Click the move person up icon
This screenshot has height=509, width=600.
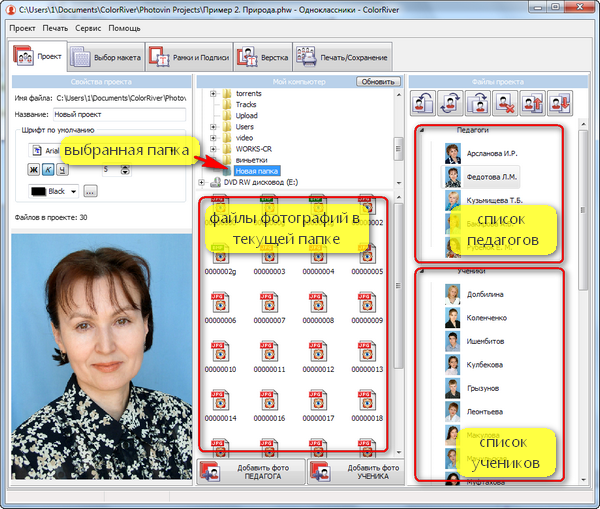pyautogui.click(x=533, y=103)
